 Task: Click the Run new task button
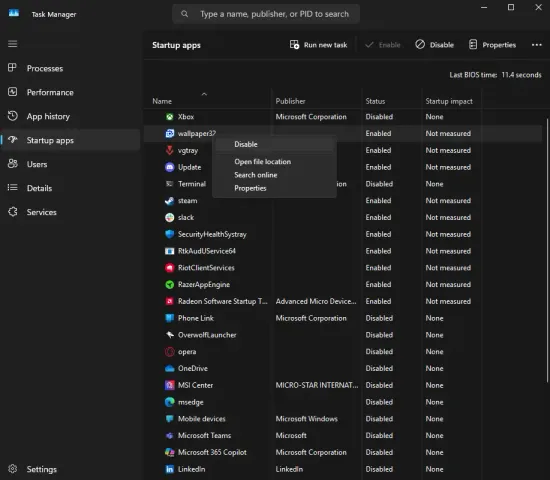point(318,45)
